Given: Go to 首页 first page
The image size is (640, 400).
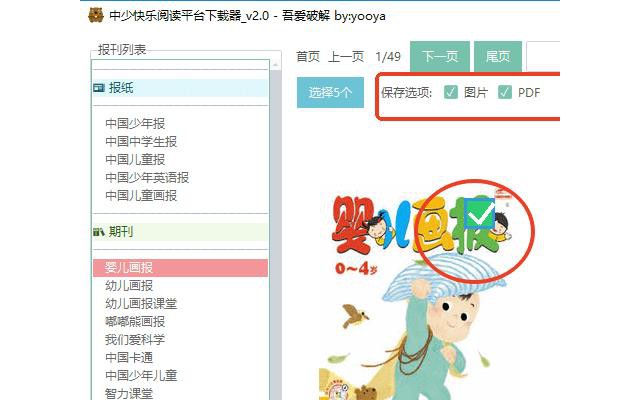Looking at the screenshot, I should tap(308, 56).
